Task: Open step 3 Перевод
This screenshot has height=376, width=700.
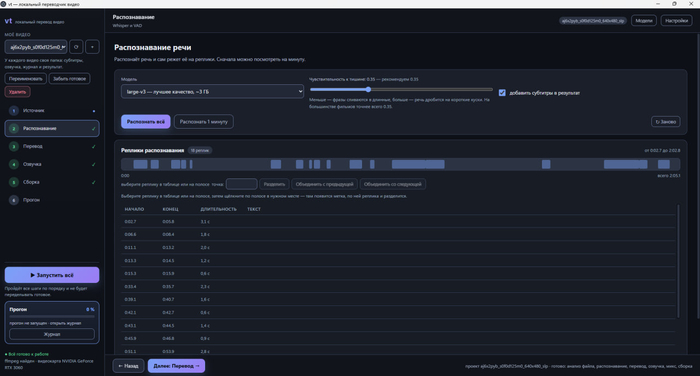Action: 52,146
